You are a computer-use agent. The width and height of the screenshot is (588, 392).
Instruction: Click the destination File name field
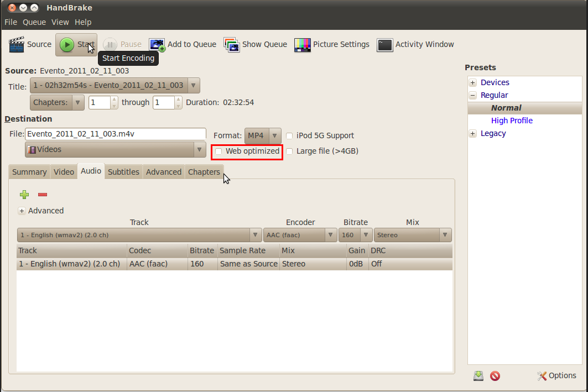pyautogui.click(x=116, y=134)
